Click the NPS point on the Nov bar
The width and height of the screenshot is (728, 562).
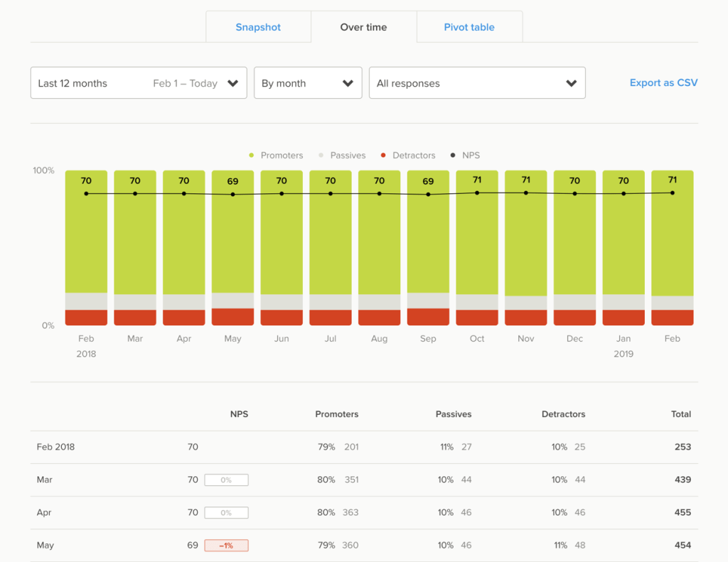[x=526, y=193]
